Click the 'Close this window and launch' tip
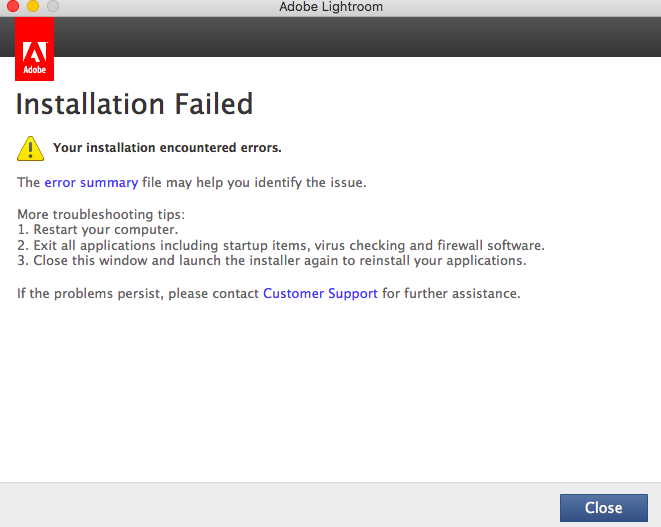 click(272, 261)
